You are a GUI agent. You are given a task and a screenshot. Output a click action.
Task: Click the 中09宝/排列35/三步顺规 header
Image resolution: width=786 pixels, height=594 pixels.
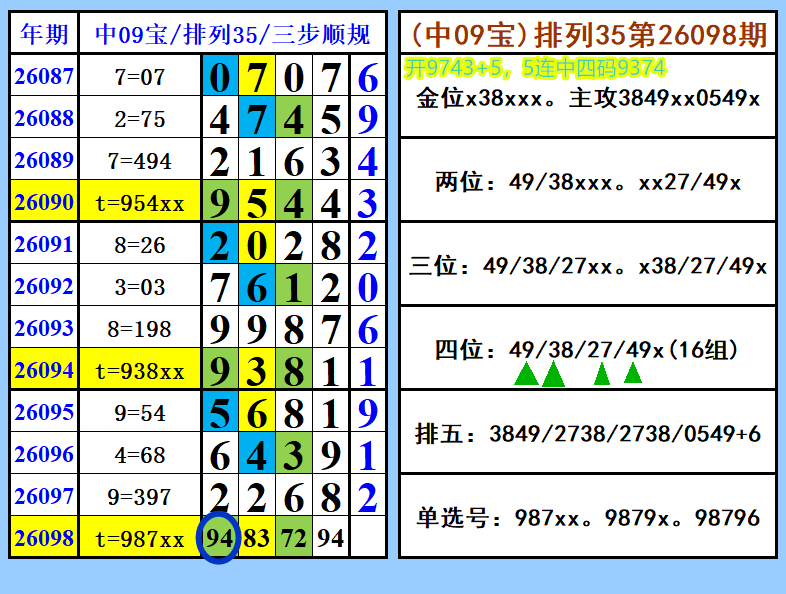[232, 35]
